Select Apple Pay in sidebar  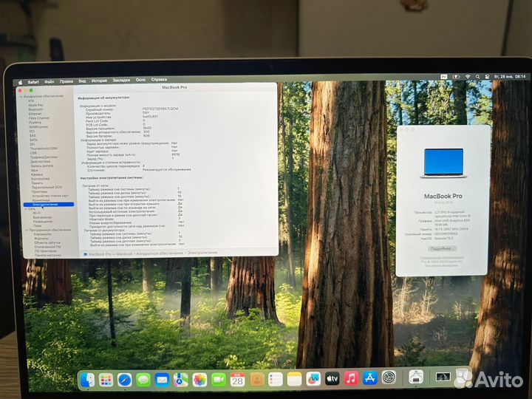(x=35, y=105)
